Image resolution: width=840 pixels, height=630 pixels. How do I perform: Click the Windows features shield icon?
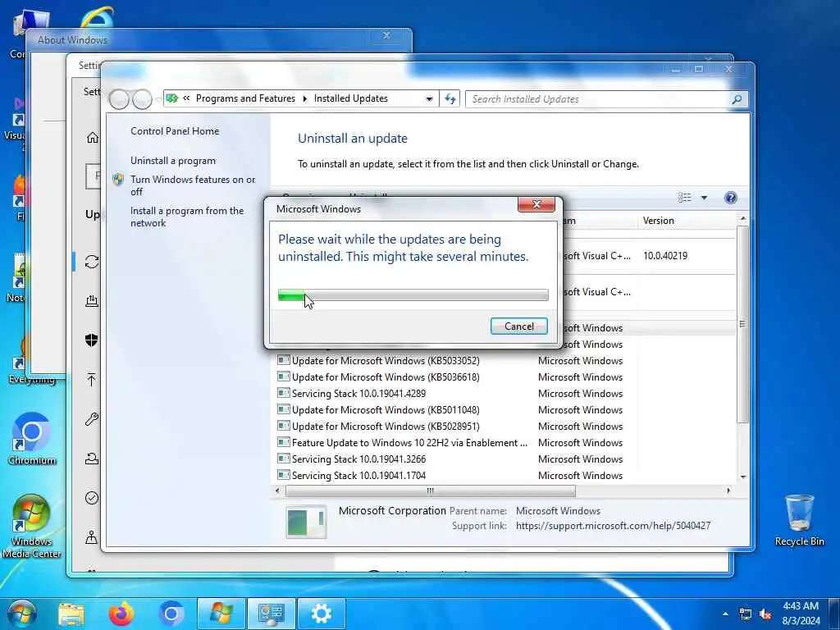[118, 180]
